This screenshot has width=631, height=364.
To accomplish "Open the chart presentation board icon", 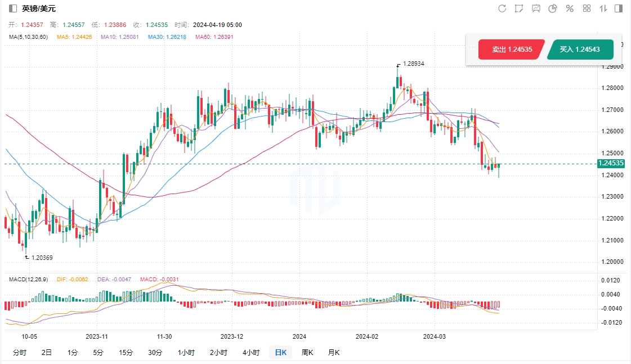I will click(x=536, y=8).
